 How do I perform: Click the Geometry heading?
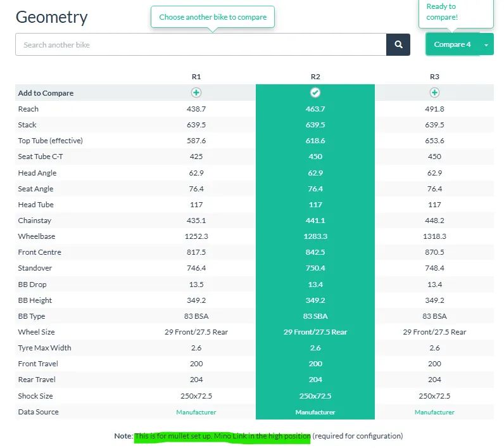52,17
